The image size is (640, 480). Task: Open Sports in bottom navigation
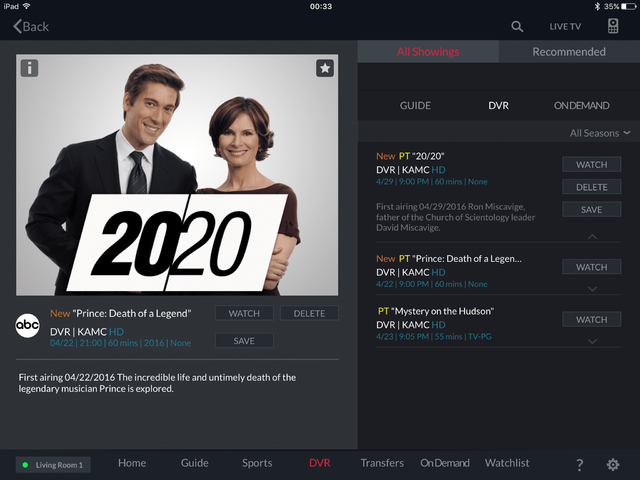point(257,463)
